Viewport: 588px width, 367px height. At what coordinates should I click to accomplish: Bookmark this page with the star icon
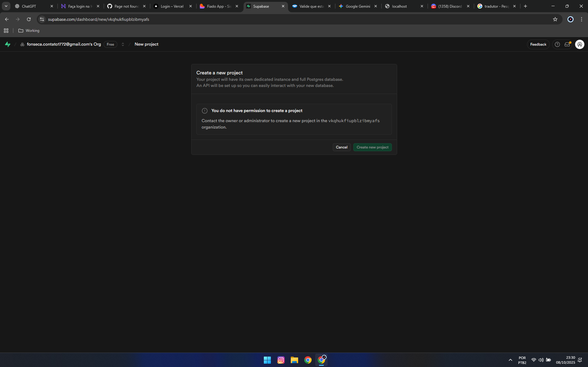click(x=555, y=19)
